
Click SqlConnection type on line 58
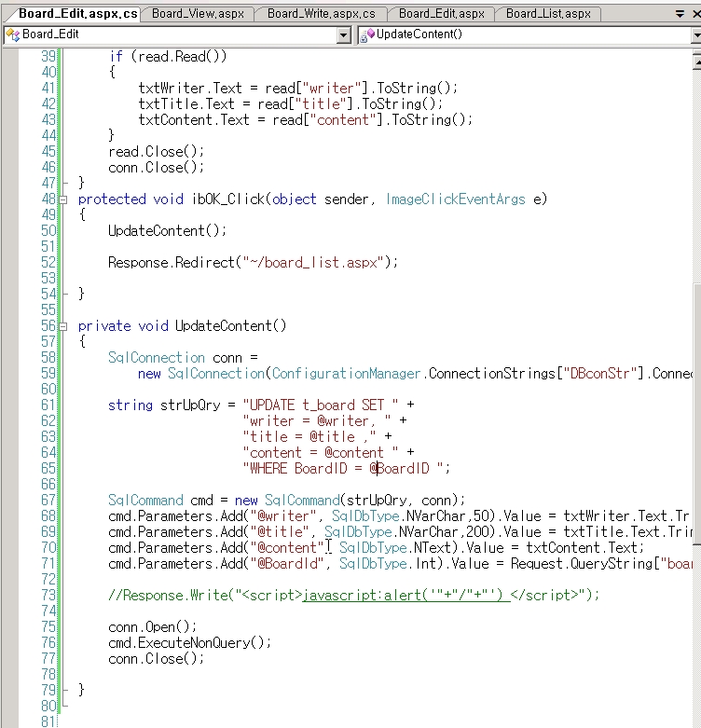156,358
